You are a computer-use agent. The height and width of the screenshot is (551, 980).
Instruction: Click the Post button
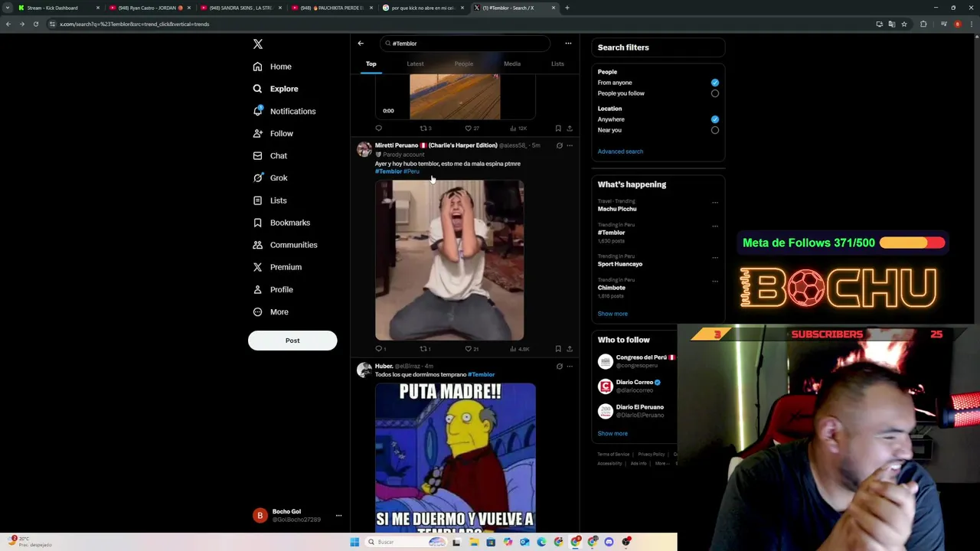pyautogui.click(x=292, y=341)
